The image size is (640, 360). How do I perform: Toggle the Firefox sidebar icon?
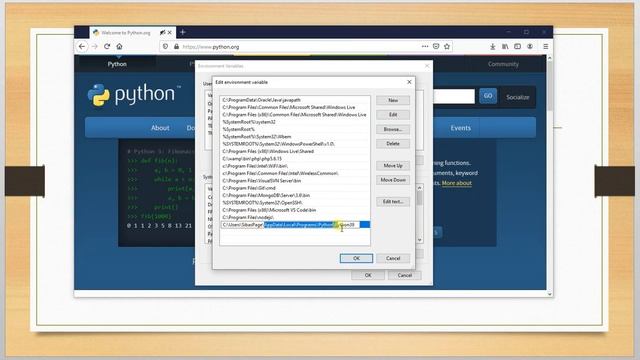tap(518, 47)
